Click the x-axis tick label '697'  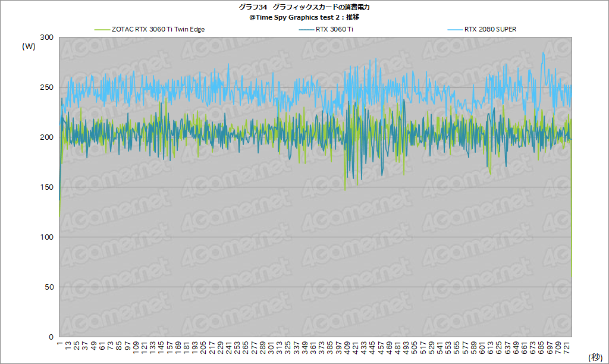tap(550, 347)
